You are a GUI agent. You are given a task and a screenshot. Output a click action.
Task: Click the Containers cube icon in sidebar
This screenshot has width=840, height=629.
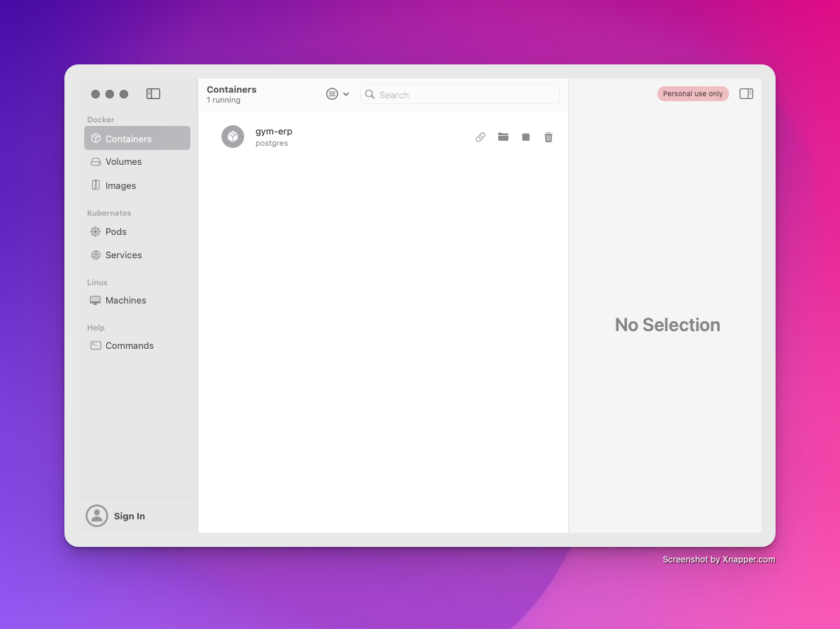click(96, 138)
